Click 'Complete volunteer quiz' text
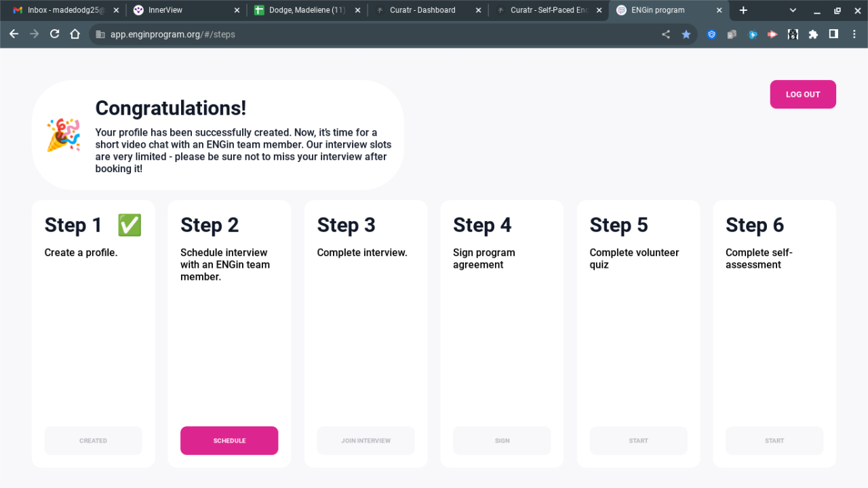868x488 pixels. coord(634,258)
